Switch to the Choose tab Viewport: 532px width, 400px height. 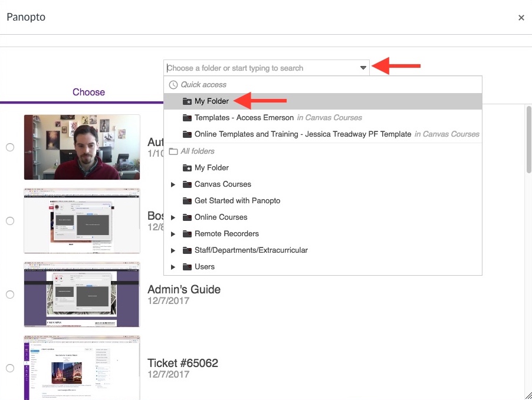88,92
